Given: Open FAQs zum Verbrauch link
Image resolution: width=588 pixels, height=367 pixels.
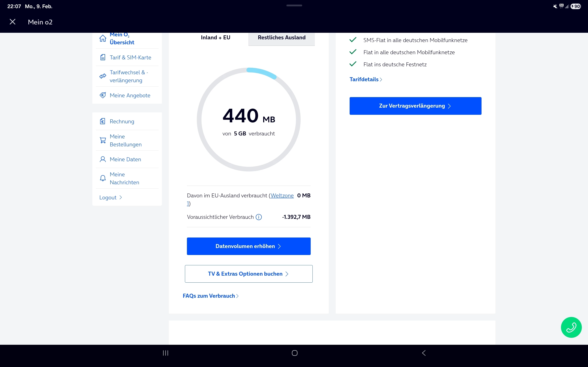Looking at the screenshot, I should click(x=211, y=296).
